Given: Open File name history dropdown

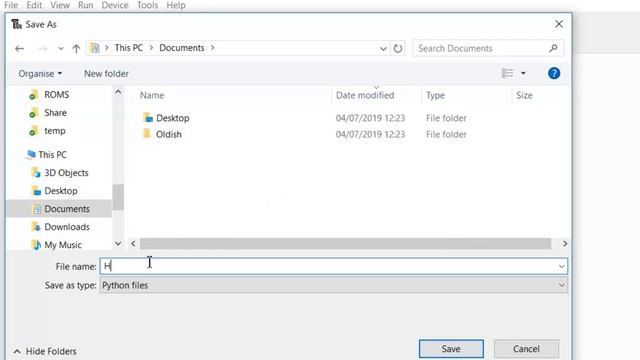Looking at the screenshot, I should coord(562,267).
